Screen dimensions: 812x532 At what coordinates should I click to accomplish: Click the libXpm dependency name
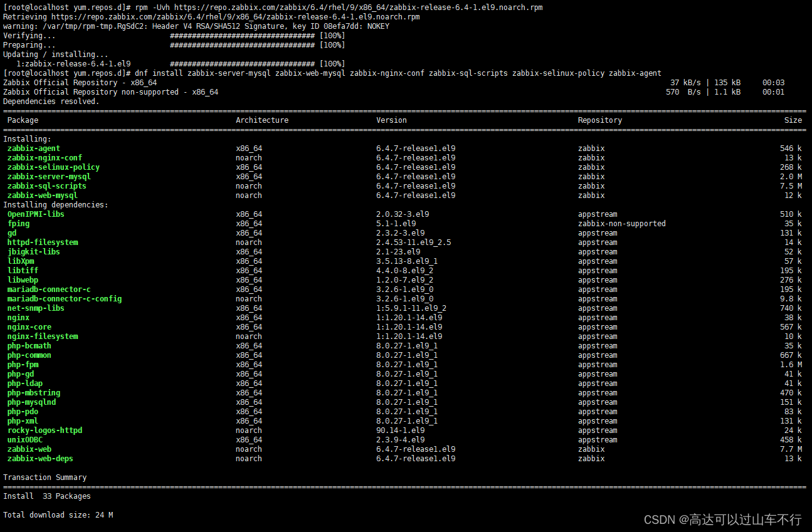point(21,261)
